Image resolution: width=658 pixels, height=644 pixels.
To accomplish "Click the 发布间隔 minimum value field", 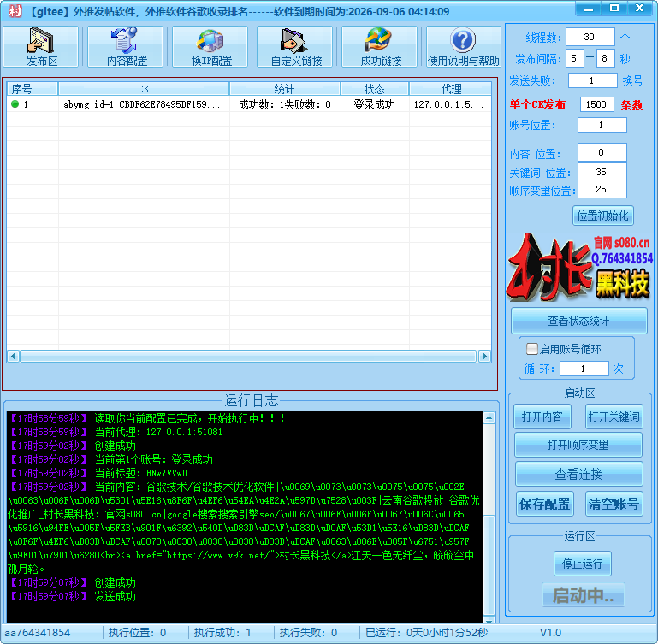I will pyautogui.click(x=574, y=58).
